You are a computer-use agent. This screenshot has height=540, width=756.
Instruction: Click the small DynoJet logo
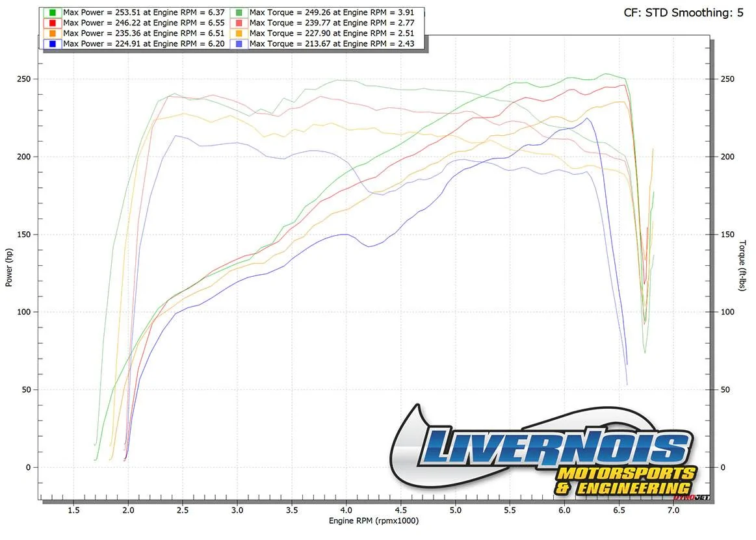pos(692,497)
